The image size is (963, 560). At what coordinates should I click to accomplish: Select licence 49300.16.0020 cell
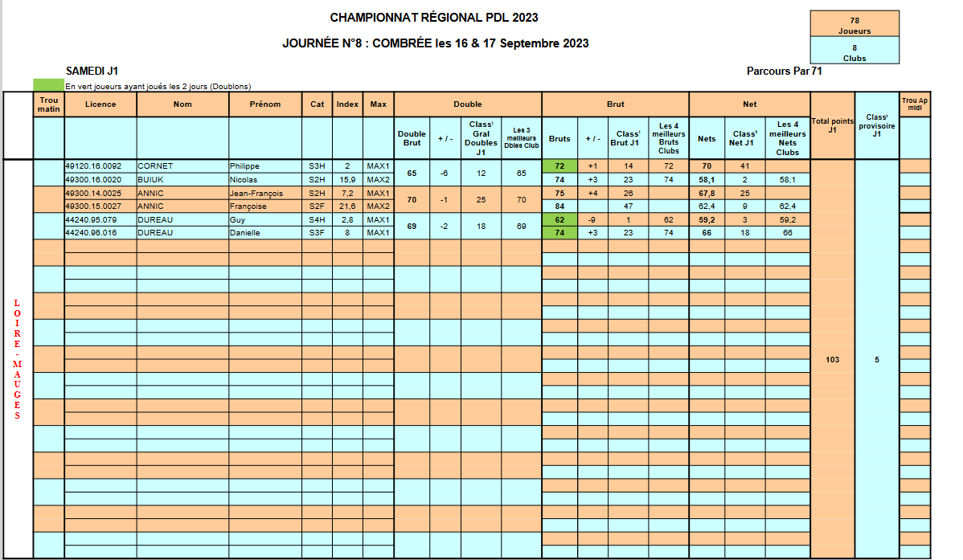[100, 180]
